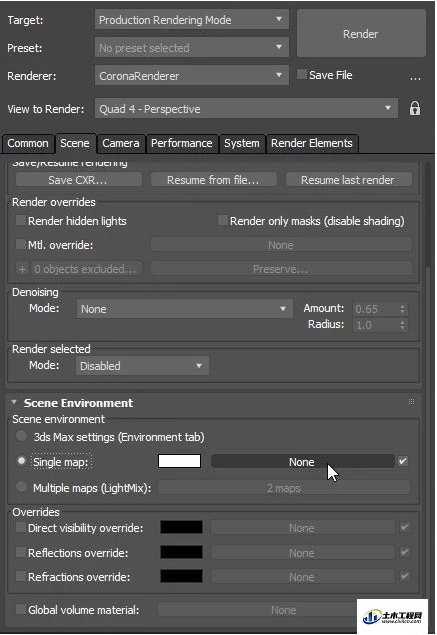Screen dimensions: 437x635
Task: Click the Save CXR button
Action: 79,180
